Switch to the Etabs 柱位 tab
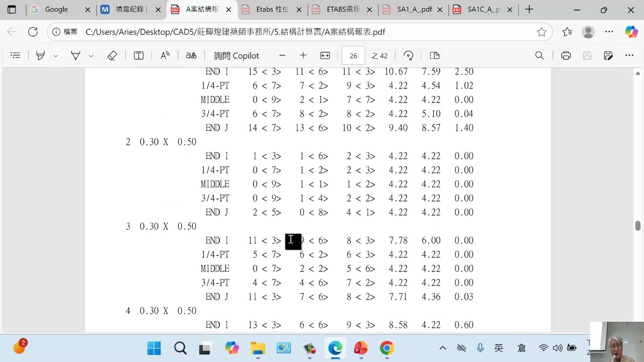The height and width of the screenshot is (362, 644). [272, 10]
